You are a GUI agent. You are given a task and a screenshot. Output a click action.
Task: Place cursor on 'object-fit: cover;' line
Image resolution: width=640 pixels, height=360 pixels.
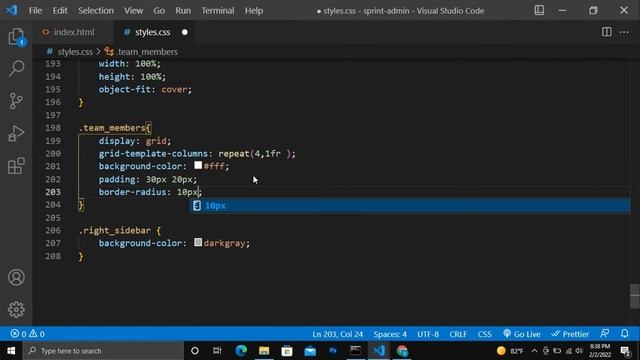pyautogui.click(x=145, y=89)
